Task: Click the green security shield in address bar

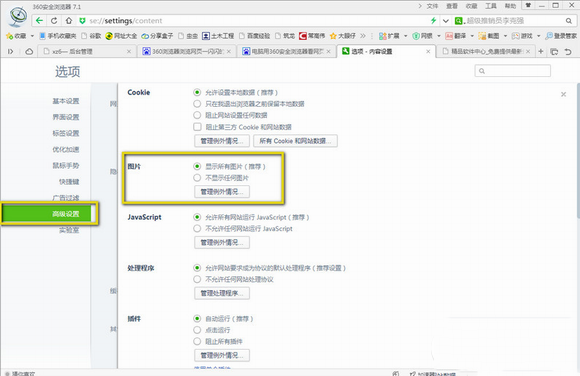Action: 82,21
